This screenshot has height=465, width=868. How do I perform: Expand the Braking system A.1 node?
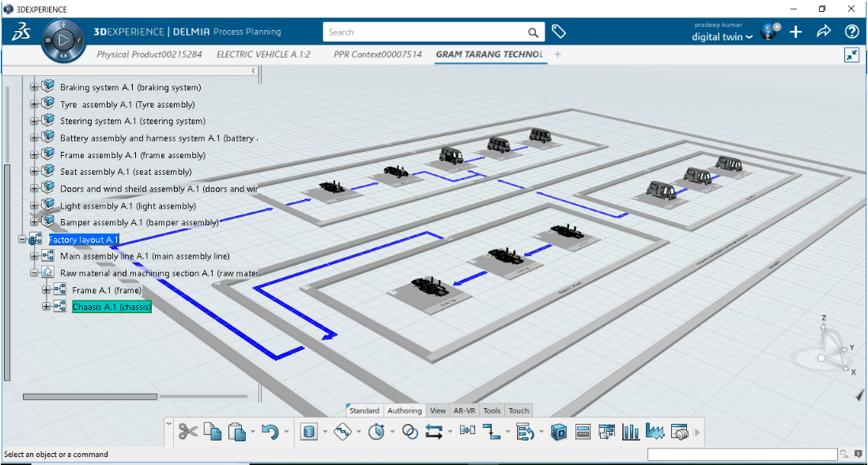pos(34,88)
